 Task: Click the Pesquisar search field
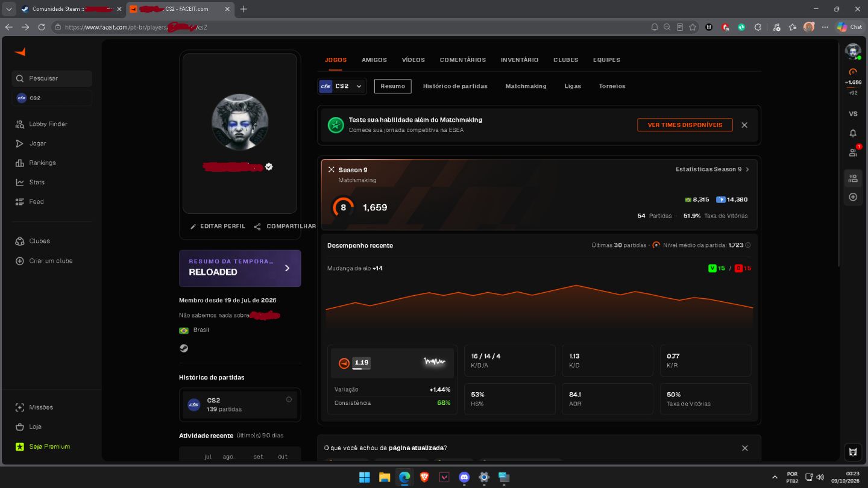pyautogui.click(x=52, y=78)
